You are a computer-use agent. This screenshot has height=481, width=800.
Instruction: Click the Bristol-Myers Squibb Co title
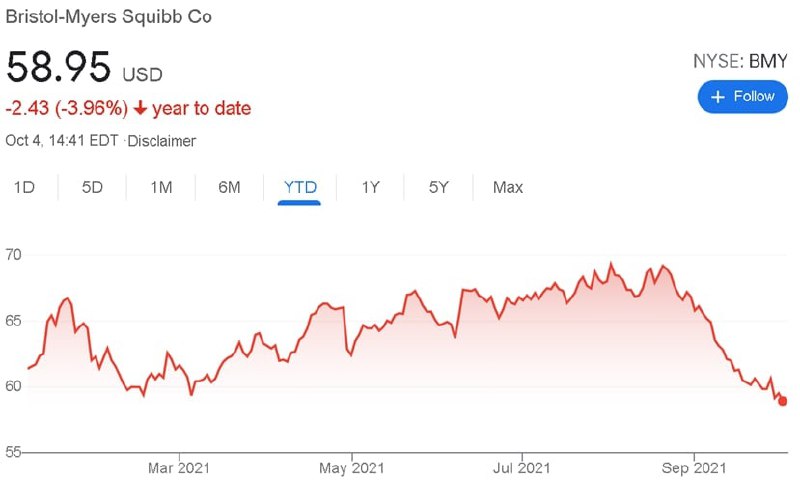tap(108, 16)
